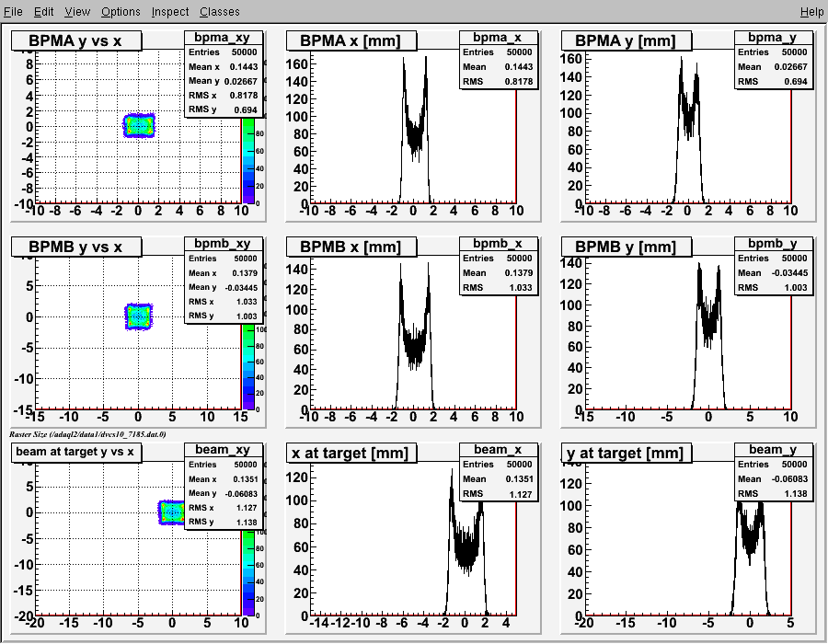Open the Options menu

point(121,12)
